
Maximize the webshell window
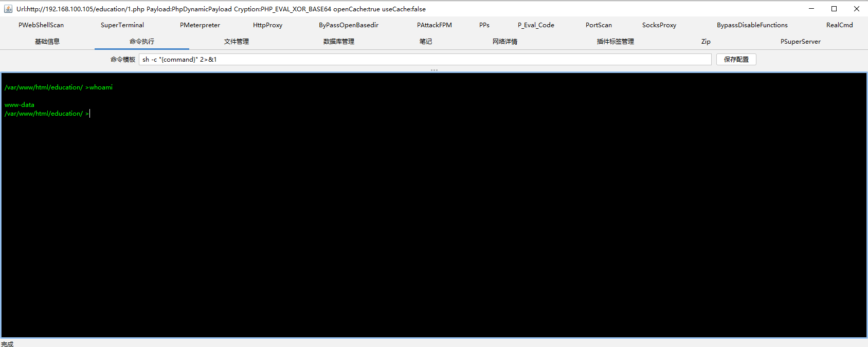834,9
